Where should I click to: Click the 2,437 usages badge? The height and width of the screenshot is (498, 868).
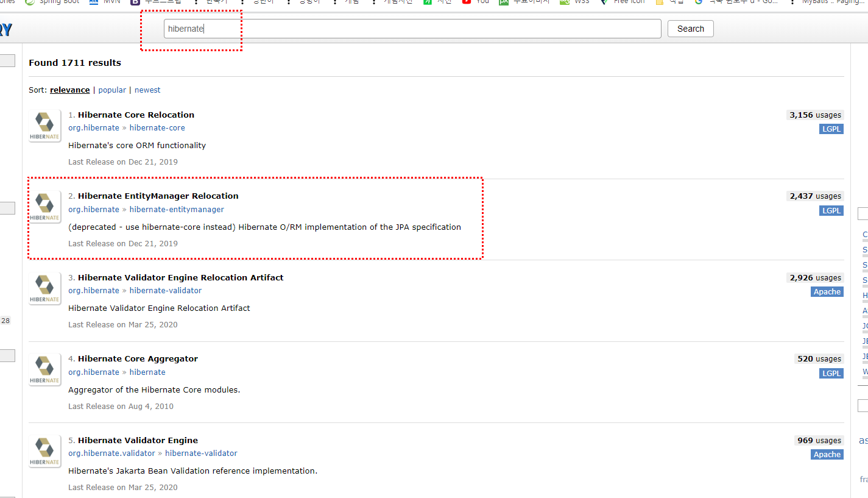pos(815,196)
